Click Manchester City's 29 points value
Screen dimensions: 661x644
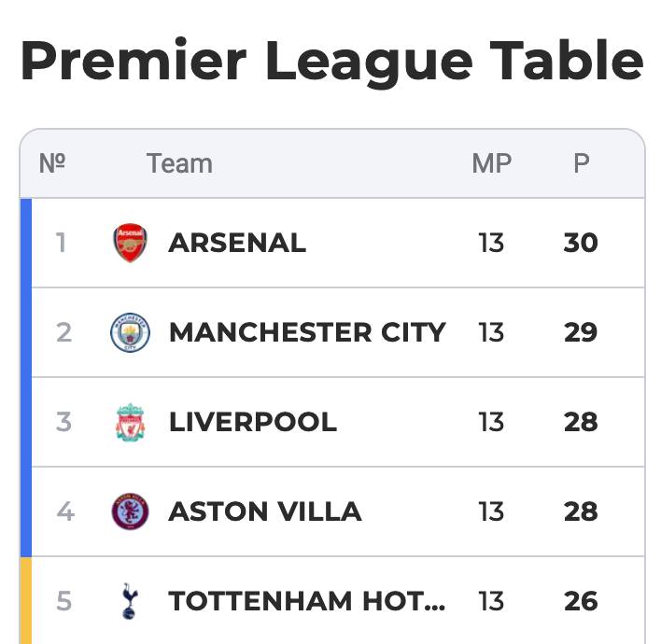point(581,332)
